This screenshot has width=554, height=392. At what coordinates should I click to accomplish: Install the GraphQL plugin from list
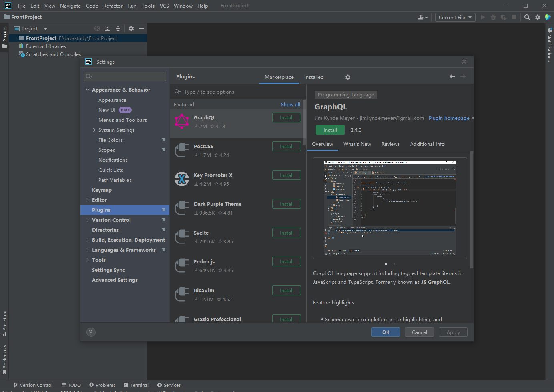click(287, 118)
